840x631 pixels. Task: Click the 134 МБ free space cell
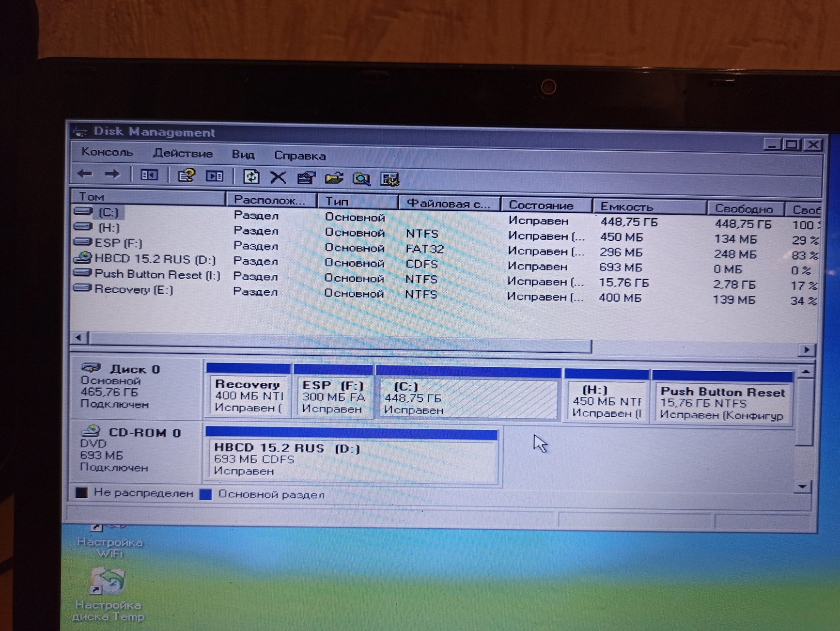[735, 238]
